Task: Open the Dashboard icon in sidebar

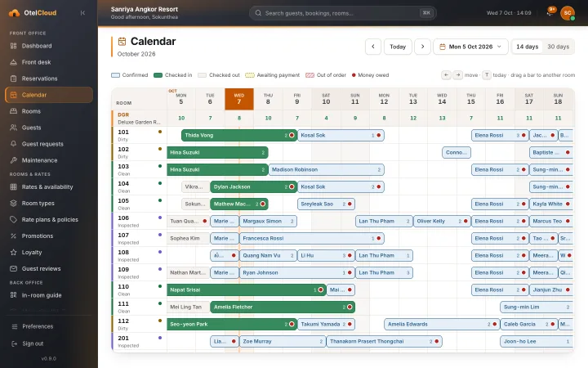Action: (x=14, y=46)
